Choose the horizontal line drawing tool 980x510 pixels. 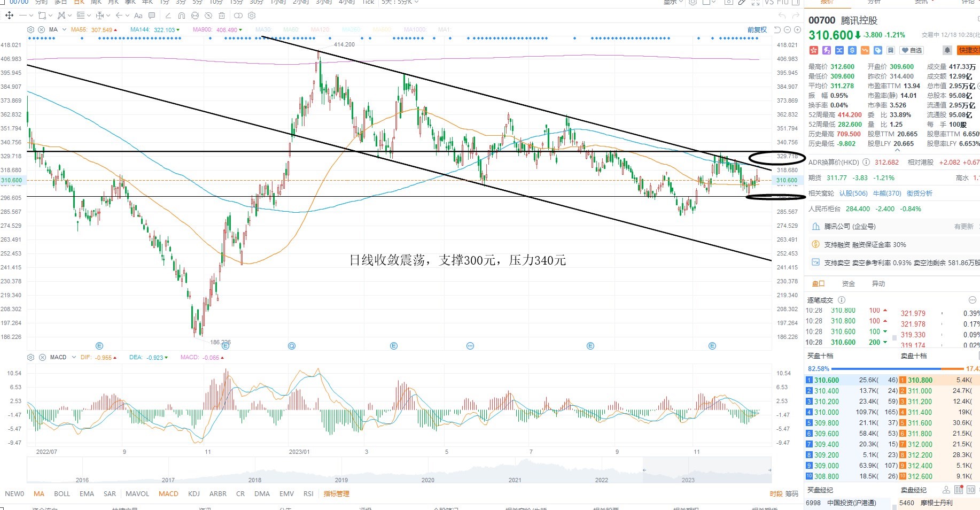[x=23, y=16]
